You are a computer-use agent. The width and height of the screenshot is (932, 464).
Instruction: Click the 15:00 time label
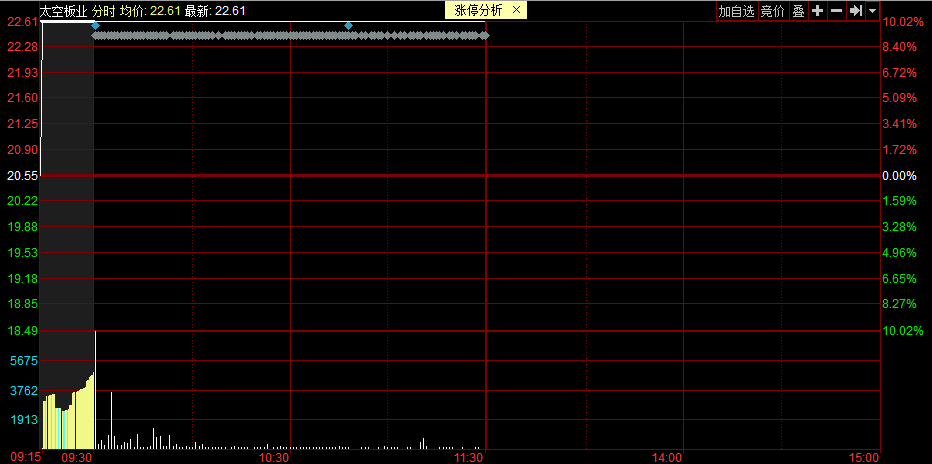click(x=863, y=457)
